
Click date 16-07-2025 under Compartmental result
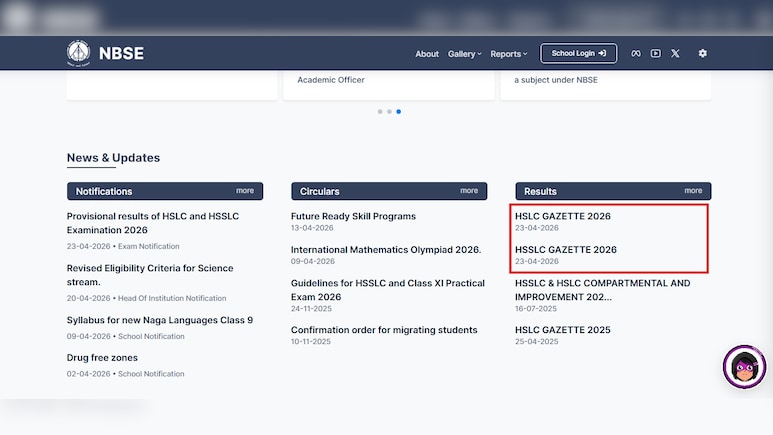tap(536, 309)
